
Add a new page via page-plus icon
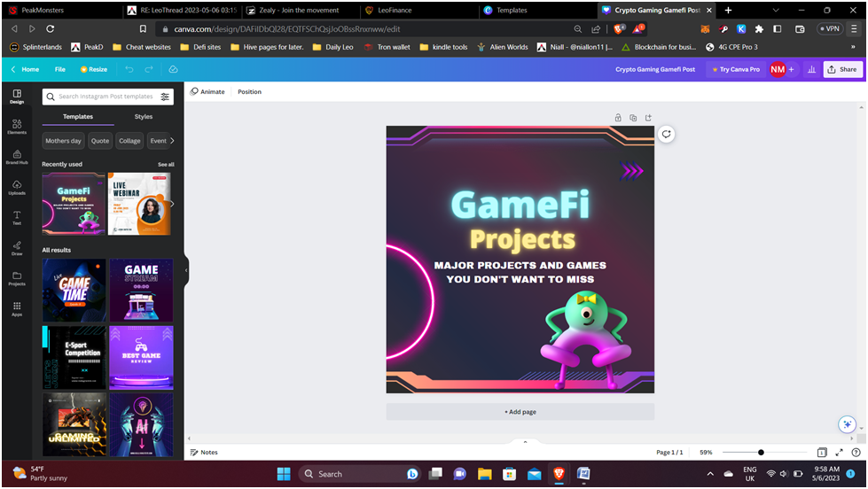(648, 117)
